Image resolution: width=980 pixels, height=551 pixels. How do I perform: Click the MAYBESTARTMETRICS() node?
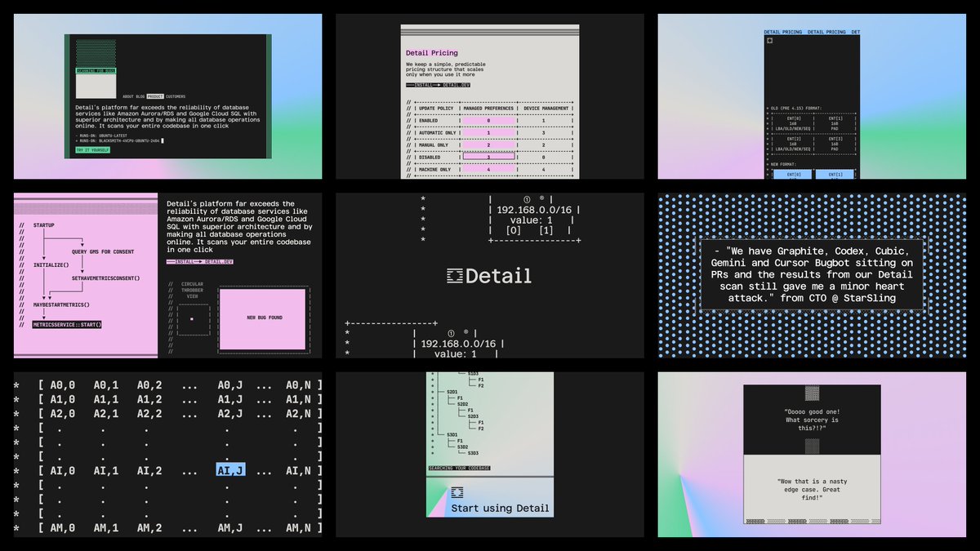[61, 304]
